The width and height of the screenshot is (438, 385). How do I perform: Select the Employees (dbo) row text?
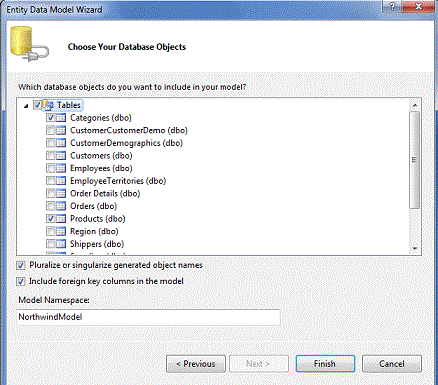pyautogui.click(x=101, y=168)
